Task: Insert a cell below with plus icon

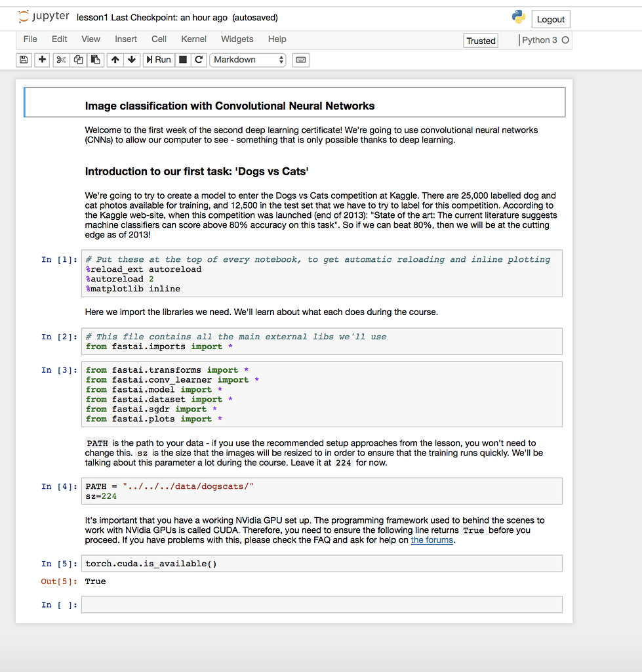Action: point(42,60)
